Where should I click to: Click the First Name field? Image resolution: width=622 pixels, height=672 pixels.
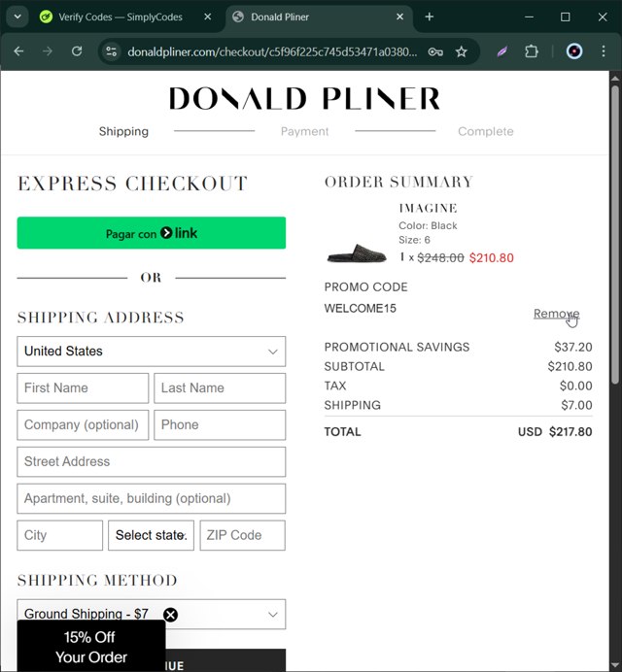pyautogui.click(x=83, y=388)
